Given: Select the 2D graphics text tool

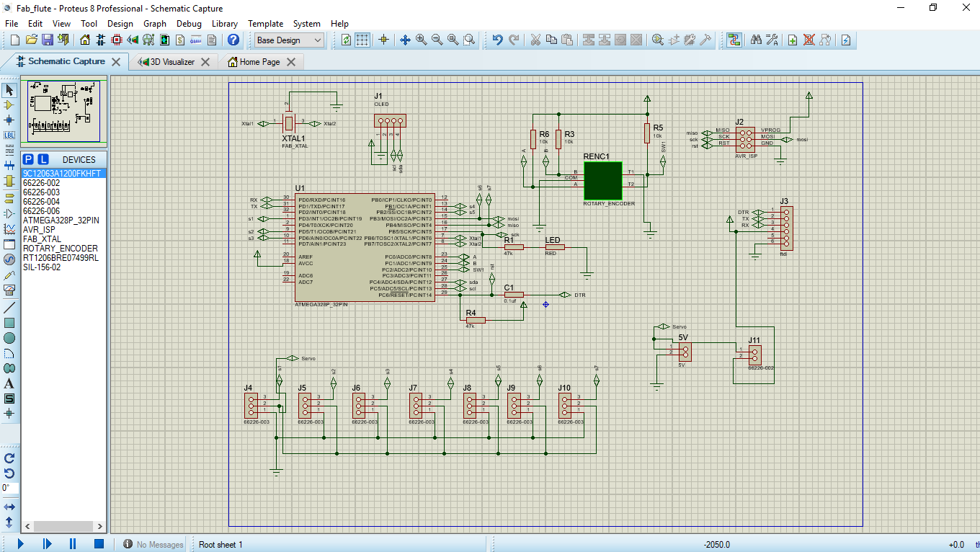Looking at the screenshot, I should (x=9, y=383).
